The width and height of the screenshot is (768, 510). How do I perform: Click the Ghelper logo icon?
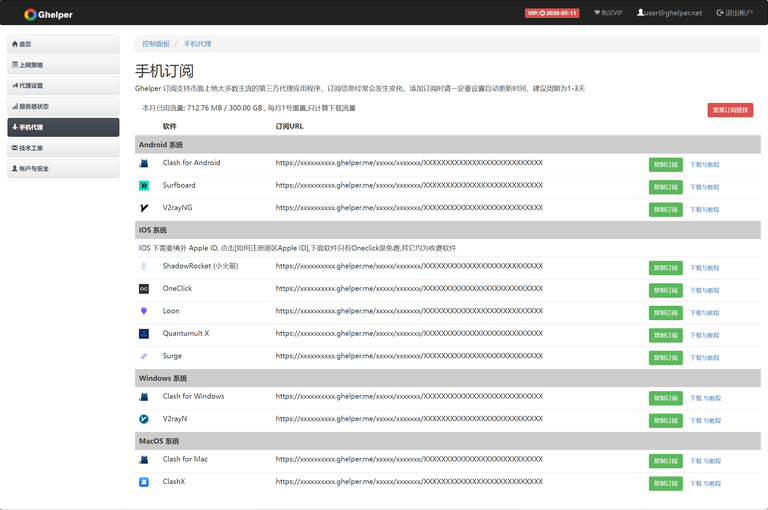(x=30, y=15)
